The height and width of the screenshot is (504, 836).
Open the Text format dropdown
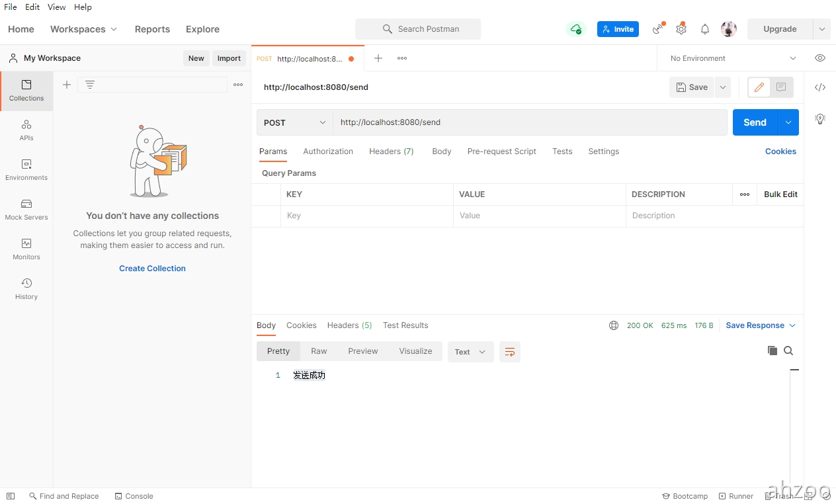pos(470,352)
